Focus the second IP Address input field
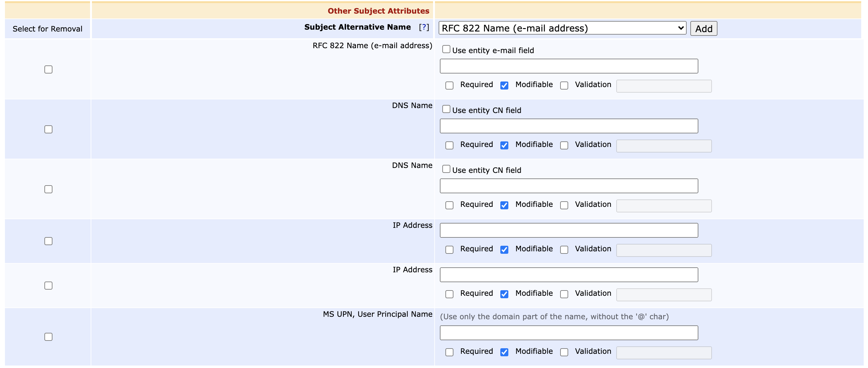868x368 pixels. click(568, 274)
